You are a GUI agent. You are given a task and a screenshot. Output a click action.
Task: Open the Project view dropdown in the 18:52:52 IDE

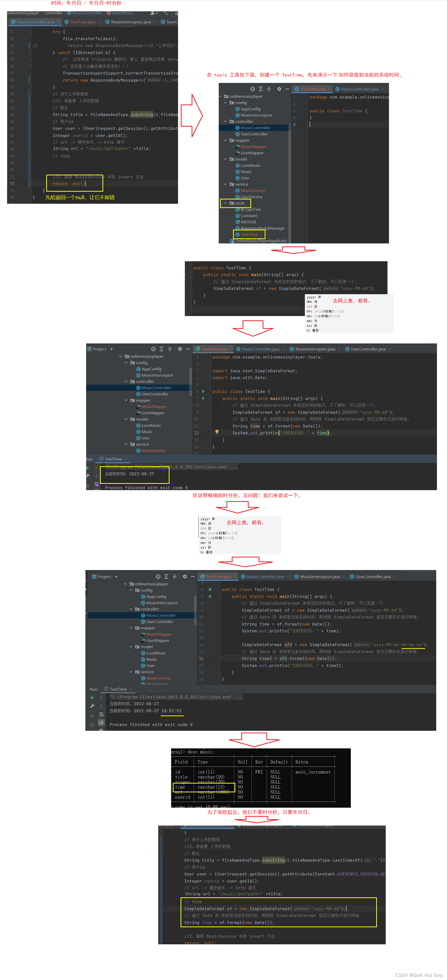coord(116,577)
